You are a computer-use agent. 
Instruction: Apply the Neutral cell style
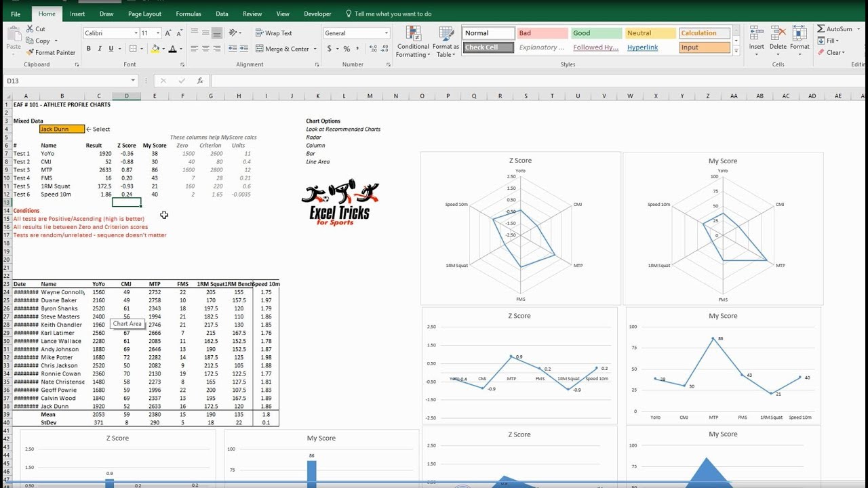650,33
